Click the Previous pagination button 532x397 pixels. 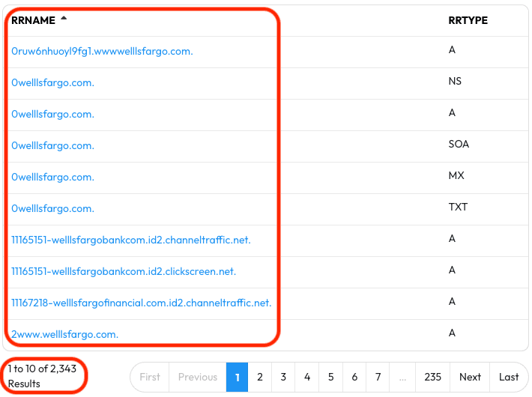click(x=198, y=377)
